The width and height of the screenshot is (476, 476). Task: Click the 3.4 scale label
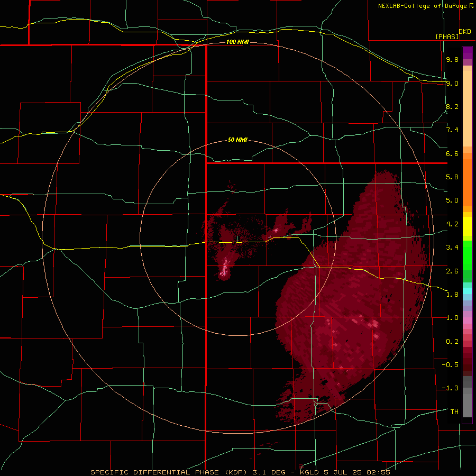(452, 248)
